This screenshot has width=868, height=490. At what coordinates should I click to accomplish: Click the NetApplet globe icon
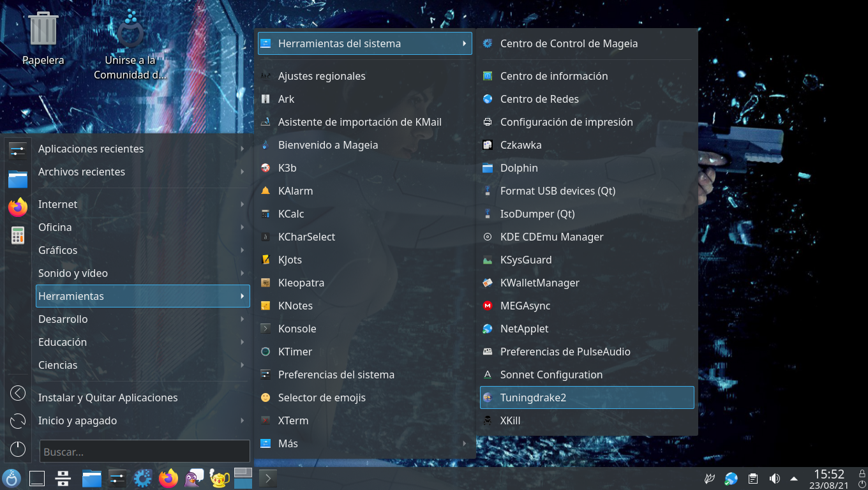tap(488, 329)
